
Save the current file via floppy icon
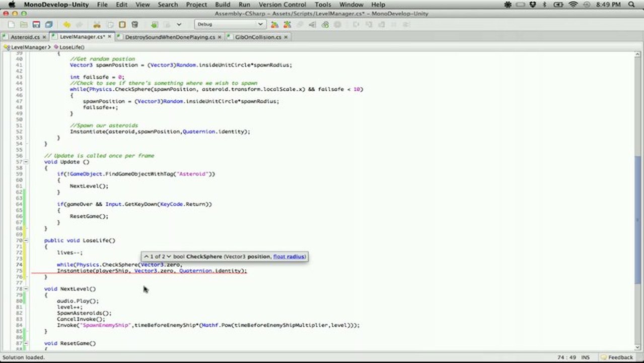pos(36,24)
